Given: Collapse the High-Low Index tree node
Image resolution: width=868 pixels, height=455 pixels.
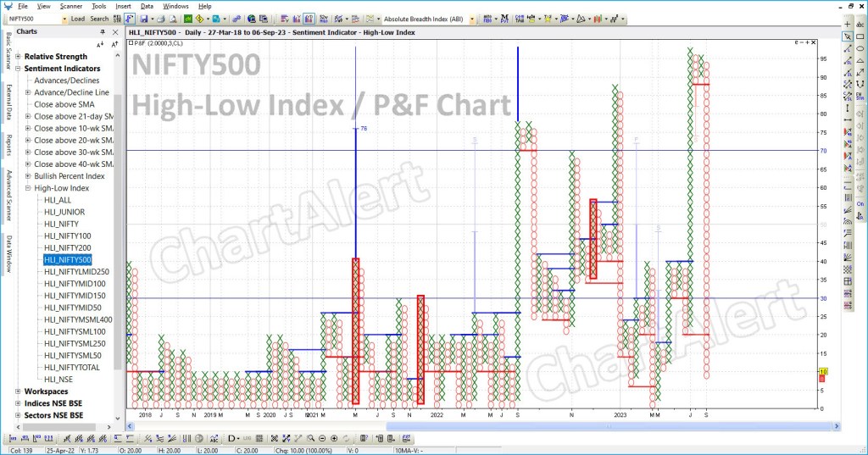Looking at the screenshot, I should [x=28, y=188].
